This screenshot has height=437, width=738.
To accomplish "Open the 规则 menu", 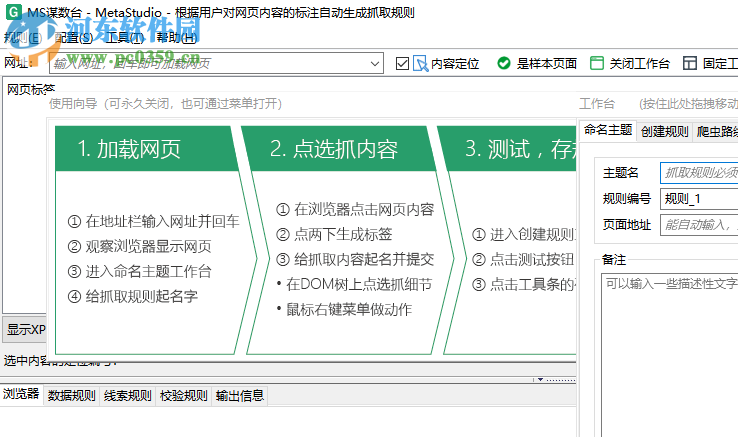I will coord(23,38).
